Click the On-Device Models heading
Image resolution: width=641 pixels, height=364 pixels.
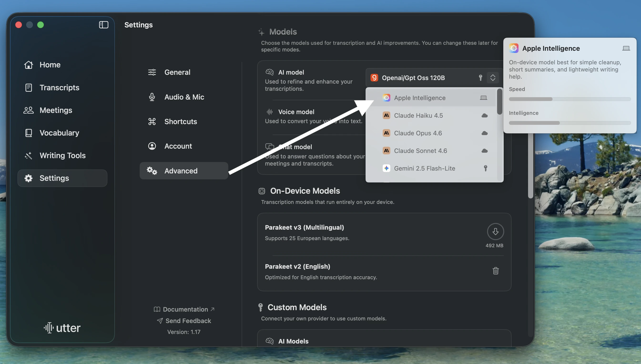point(305,191)
